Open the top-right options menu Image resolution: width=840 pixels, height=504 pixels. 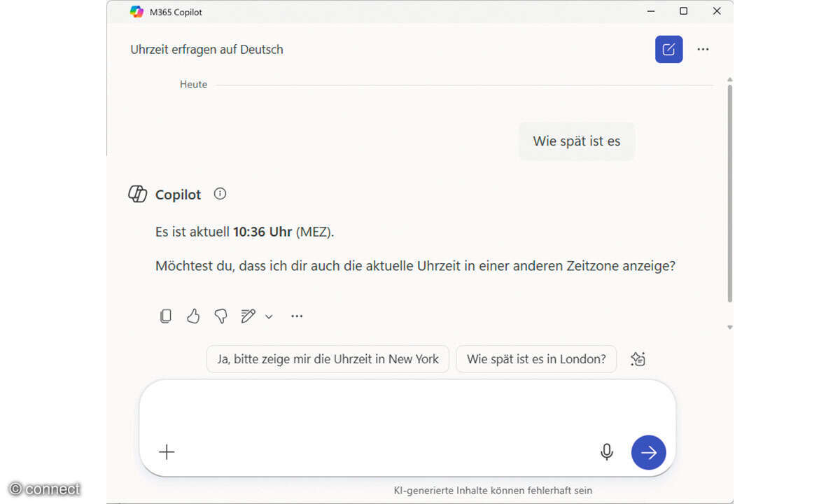point(703,49)
